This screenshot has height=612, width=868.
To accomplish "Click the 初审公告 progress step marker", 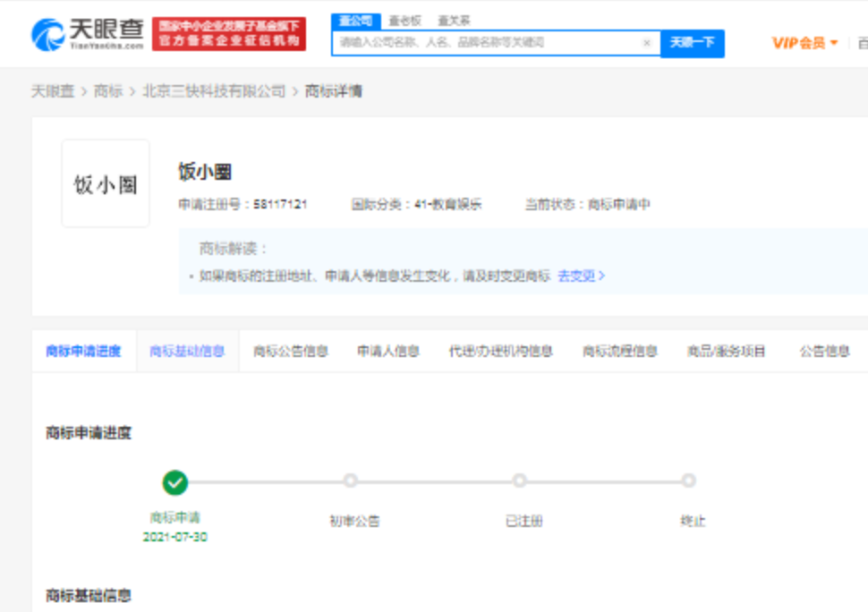I will click(351, 481).
